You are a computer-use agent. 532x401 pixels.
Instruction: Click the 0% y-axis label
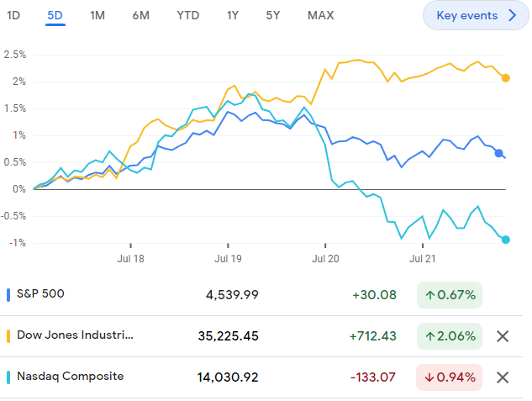point(19,189)
